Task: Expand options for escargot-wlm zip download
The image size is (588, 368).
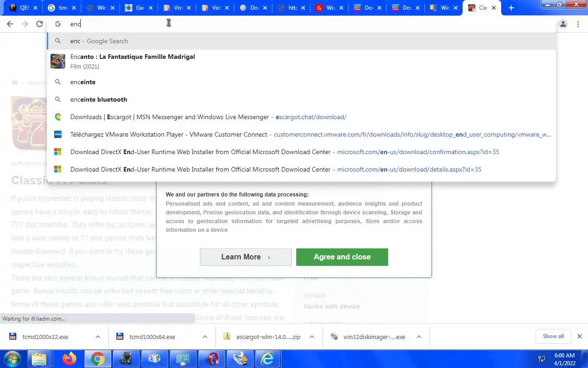Action: 311,337
